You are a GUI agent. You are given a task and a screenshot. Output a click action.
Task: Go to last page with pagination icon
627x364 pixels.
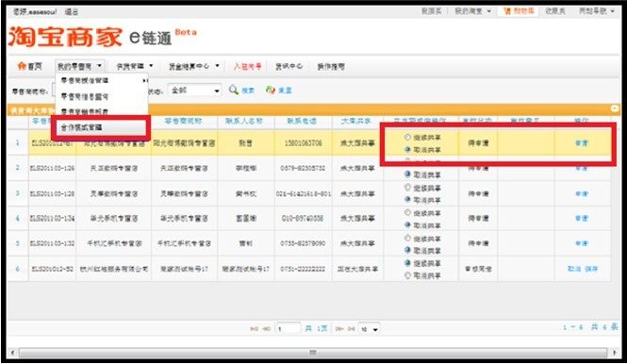pyautogui.click(x=351, y=329)
